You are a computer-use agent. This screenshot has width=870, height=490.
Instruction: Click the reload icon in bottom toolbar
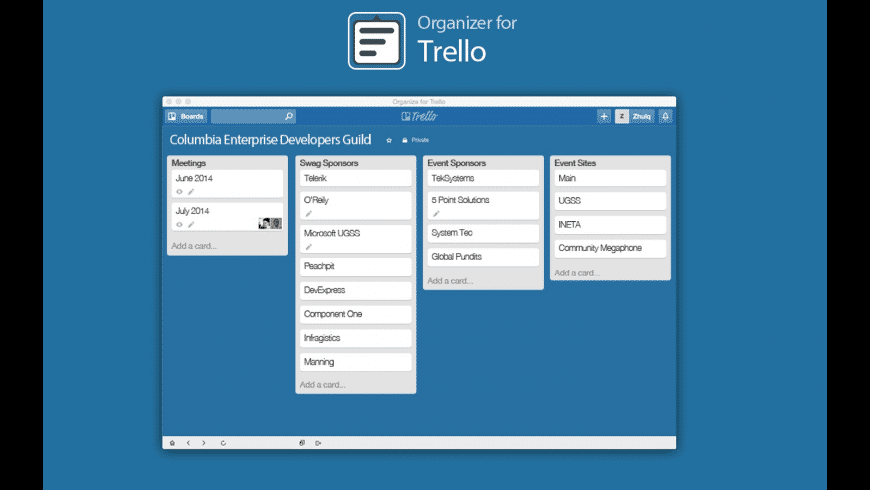[x=223, y=443]
